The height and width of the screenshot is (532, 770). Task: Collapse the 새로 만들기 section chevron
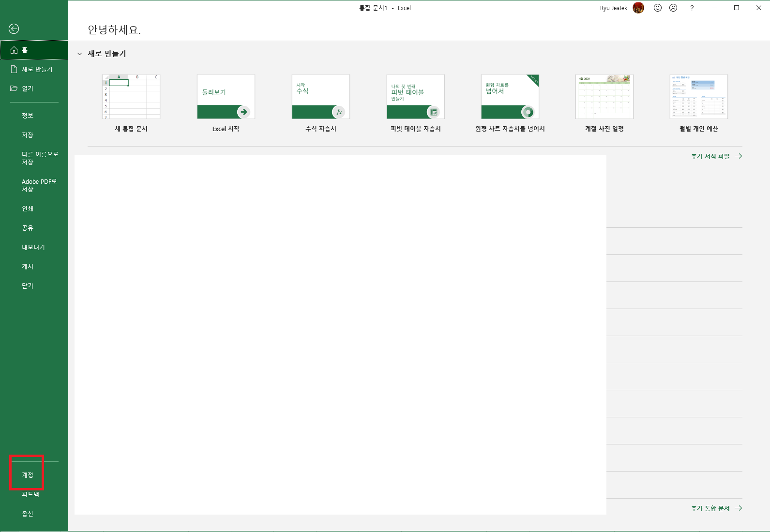coord(80,54)
